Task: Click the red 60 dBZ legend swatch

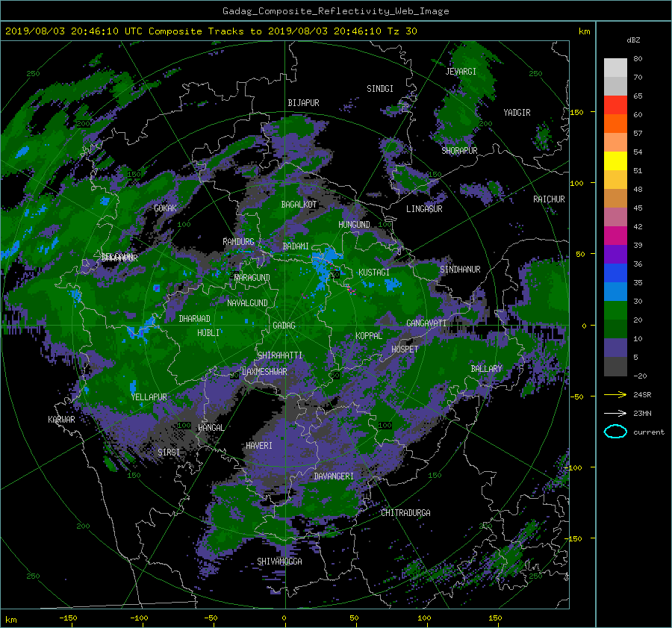Action: click(615, 105)
